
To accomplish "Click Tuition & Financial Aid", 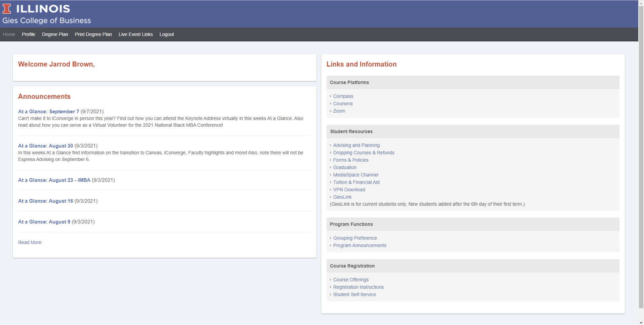I will (356, 182).
